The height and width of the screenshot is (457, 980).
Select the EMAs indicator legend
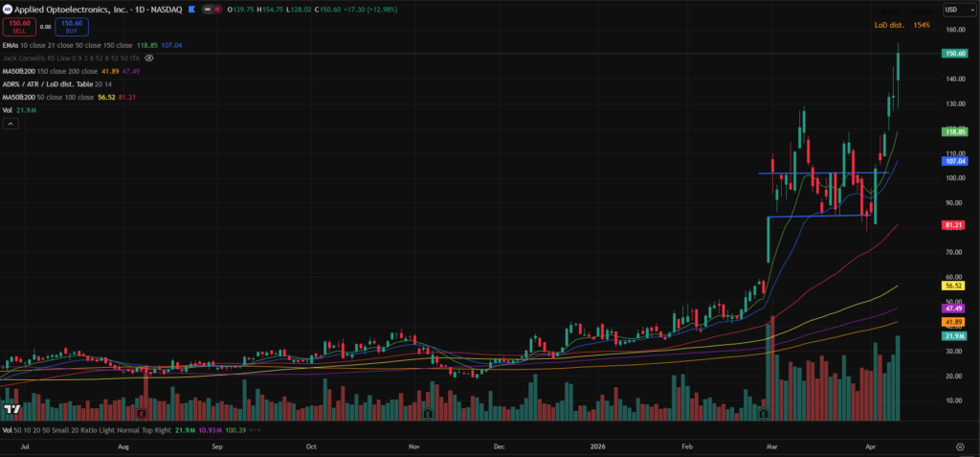click(13, 45)
